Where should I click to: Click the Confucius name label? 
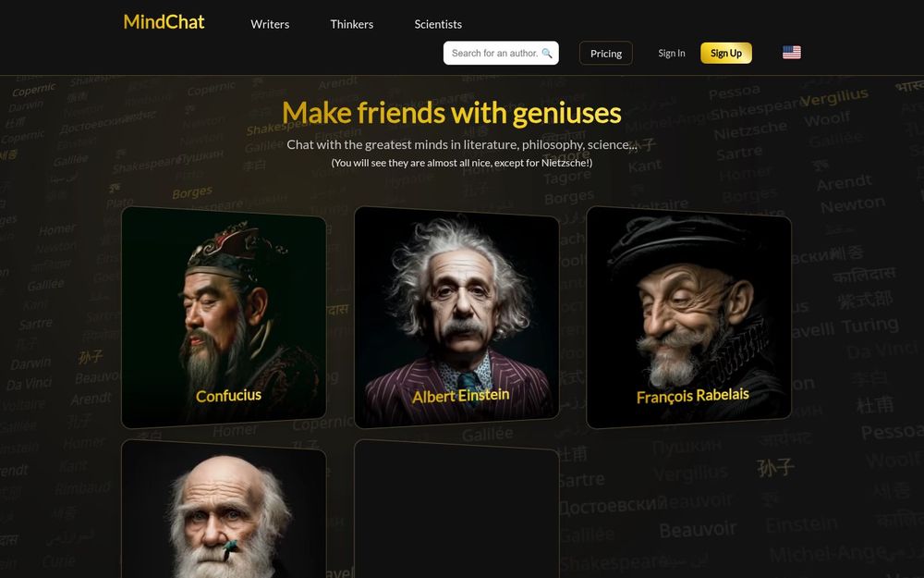coord(228,395)
